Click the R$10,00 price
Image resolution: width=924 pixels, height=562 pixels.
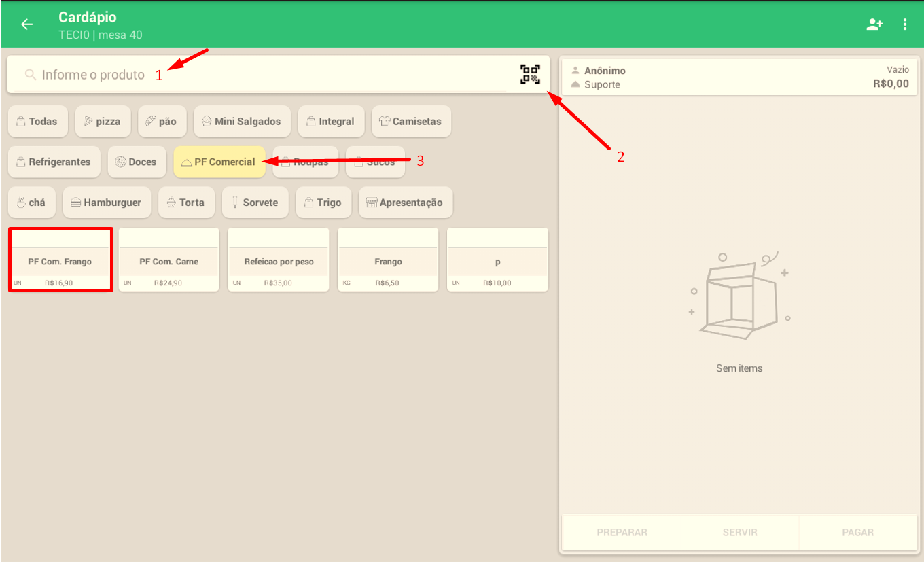coord(497,283)
